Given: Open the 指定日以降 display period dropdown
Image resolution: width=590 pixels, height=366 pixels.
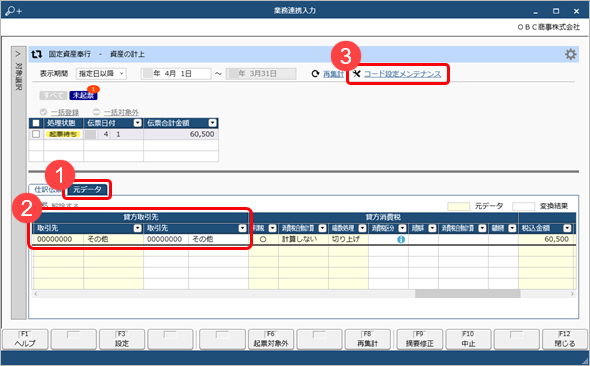Looking at the screenshot, I should 101,74.
